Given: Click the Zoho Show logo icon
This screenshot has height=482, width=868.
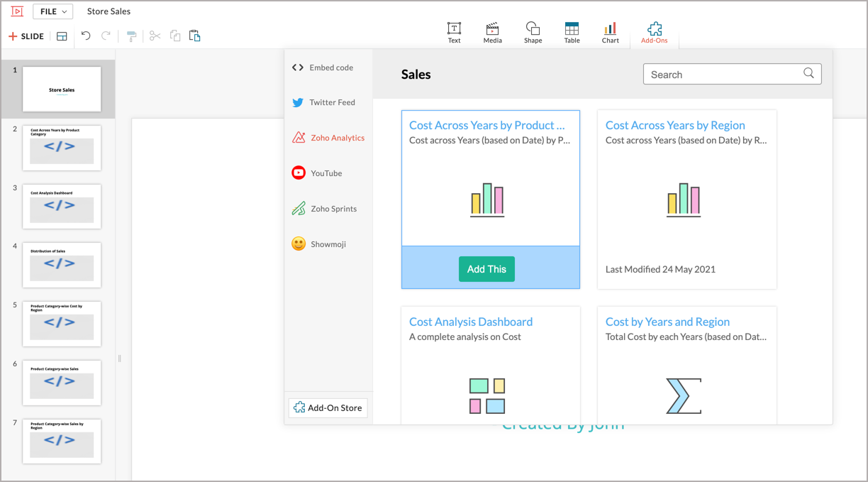Looking at the screenshot, I should pyautogui.click(x=17, y=11).
